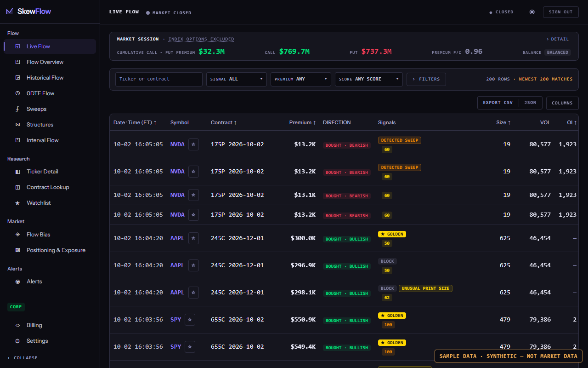Star NVDA in the $13.1K row
Screen dimensions: 588x368
point(193,195)
